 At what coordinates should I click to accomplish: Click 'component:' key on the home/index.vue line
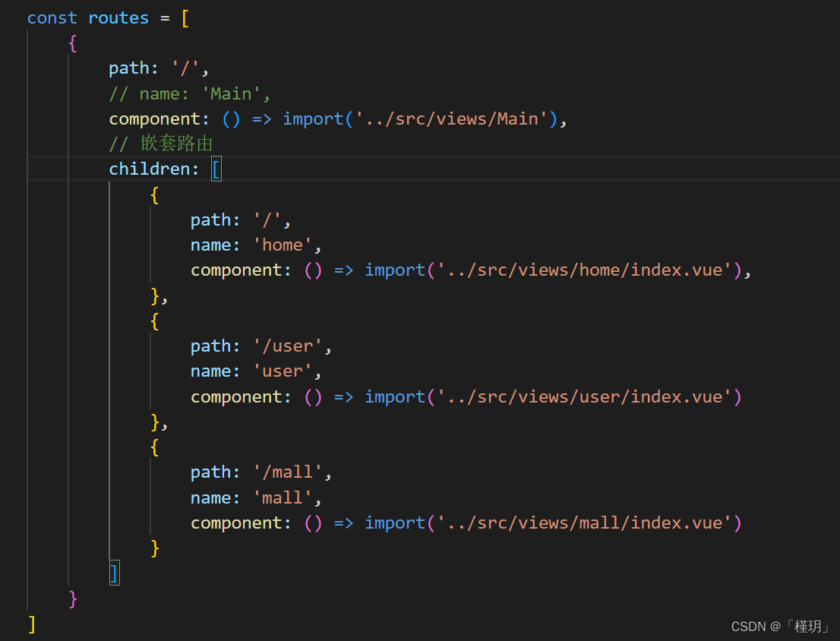[241, 270]
